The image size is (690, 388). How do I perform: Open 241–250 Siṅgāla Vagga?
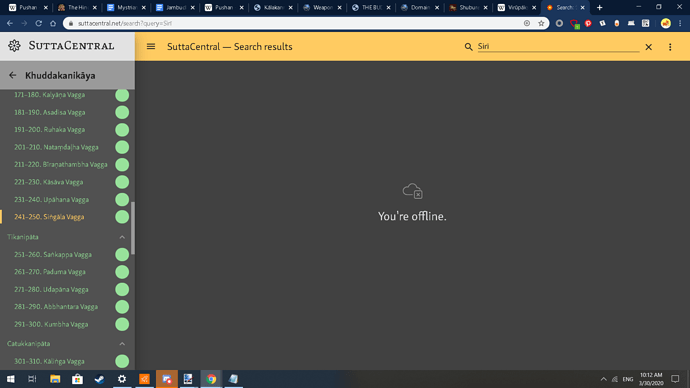click(x=49, y=217)
